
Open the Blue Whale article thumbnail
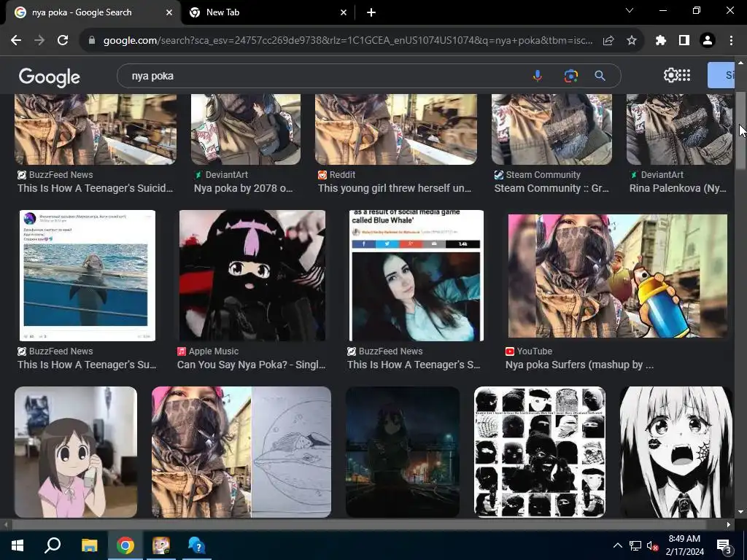(x=417, y=275)
